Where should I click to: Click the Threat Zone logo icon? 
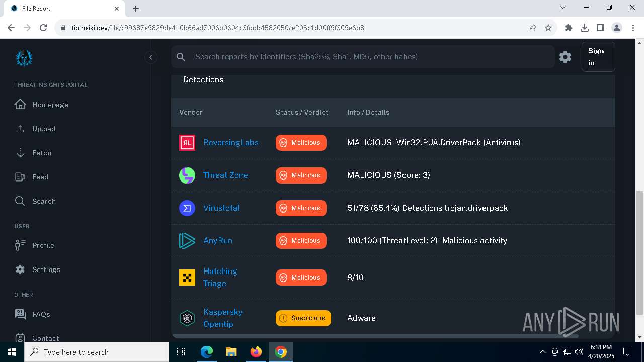[x=187, y=175]
